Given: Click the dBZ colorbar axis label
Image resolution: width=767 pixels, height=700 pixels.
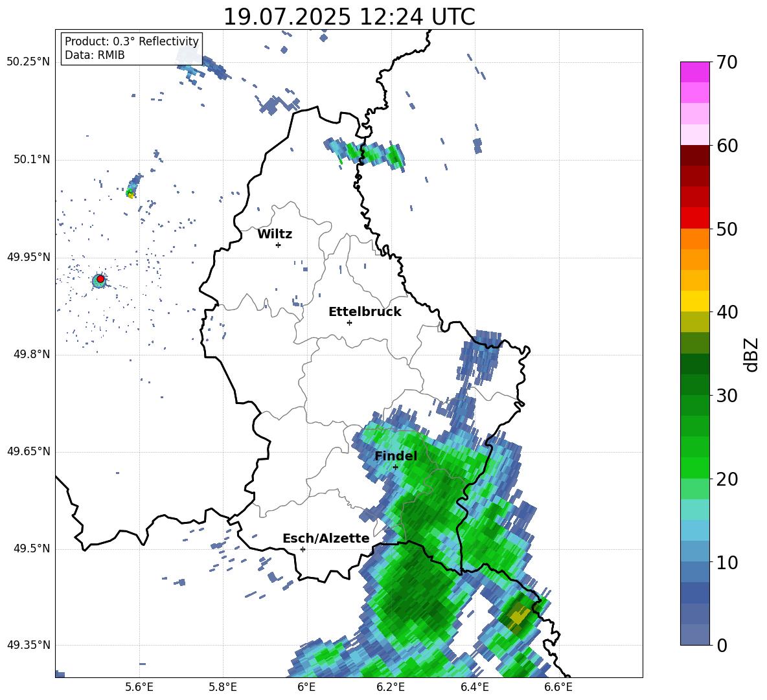Looking at the screenshot, I should point(751,354).
